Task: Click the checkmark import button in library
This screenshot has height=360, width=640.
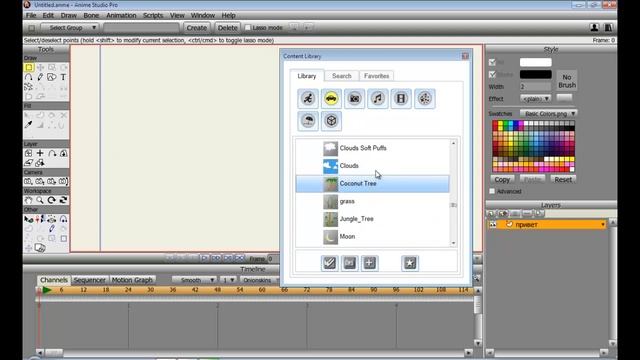Action: click(329, 263)
